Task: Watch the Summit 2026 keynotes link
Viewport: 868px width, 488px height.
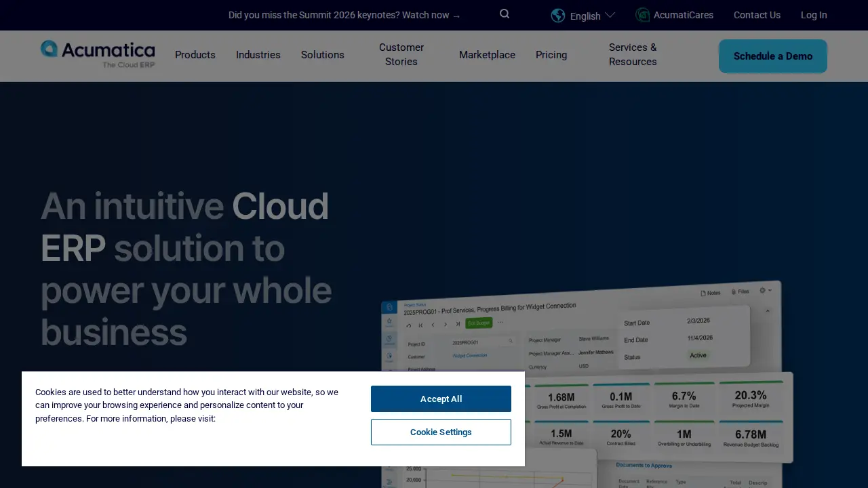Action: click(344, 15)
